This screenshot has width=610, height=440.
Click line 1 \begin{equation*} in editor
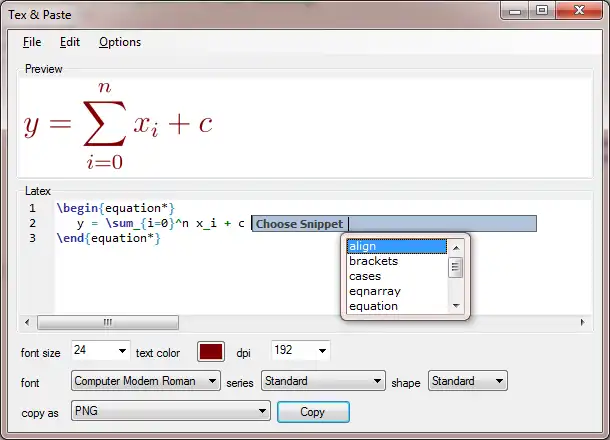coord(116,208)
